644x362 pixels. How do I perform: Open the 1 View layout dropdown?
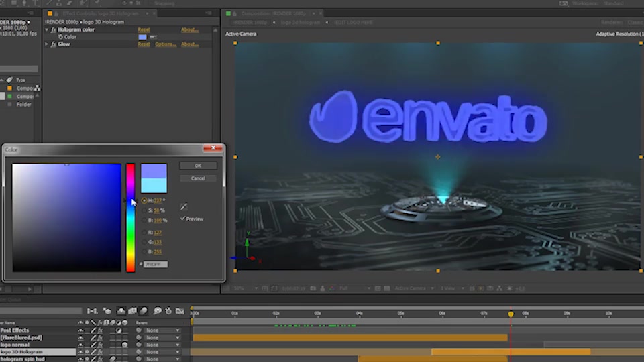click(x=452, y=288)
